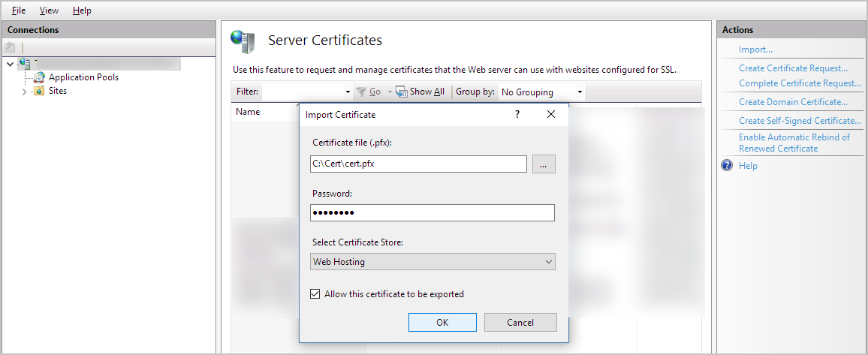Click the Connections toolbar navigate-up icon
Screen dimensions: 868x355
tap(11, 47)
